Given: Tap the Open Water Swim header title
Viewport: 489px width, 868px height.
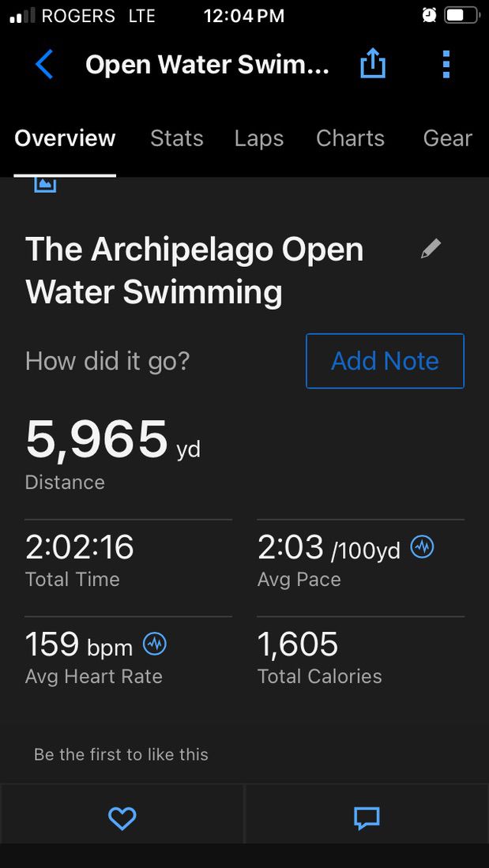Looking at the screenshot, I should tap(207, 64).
